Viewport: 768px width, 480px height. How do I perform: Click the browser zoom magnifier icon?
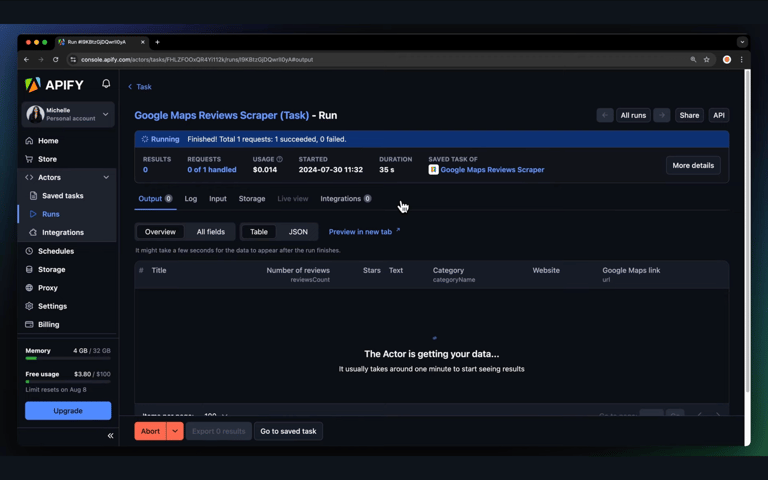(x=693, y=60)
